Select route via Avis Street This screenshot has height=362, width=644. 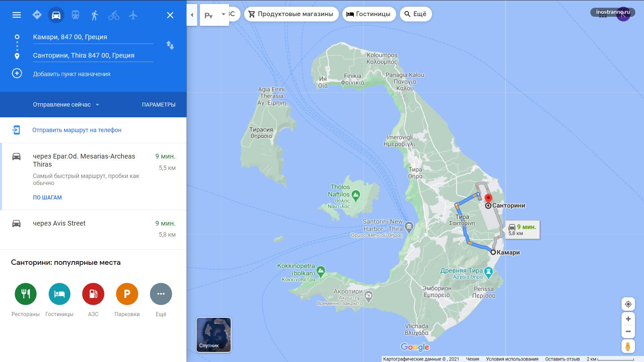coord(93,230)
